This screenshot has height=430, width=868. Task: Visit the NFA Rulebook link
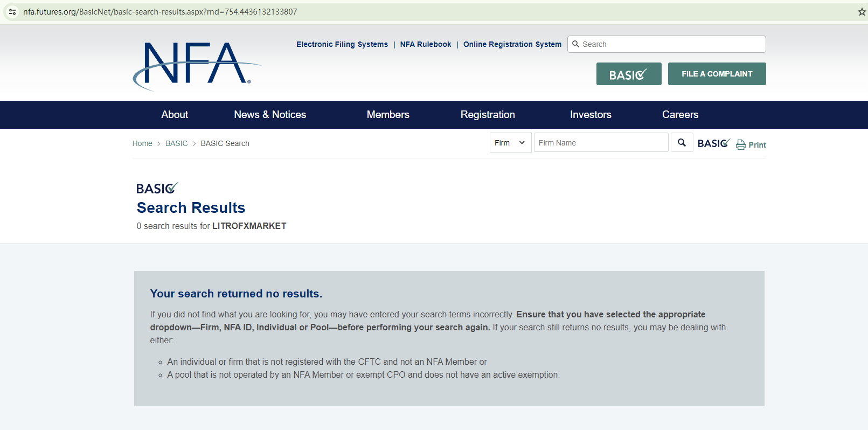coord(426,44)
